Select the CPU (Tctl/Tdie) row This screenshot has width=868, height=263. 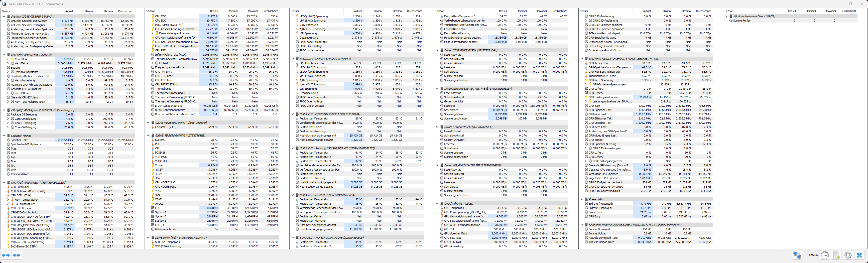coord(70,187)
